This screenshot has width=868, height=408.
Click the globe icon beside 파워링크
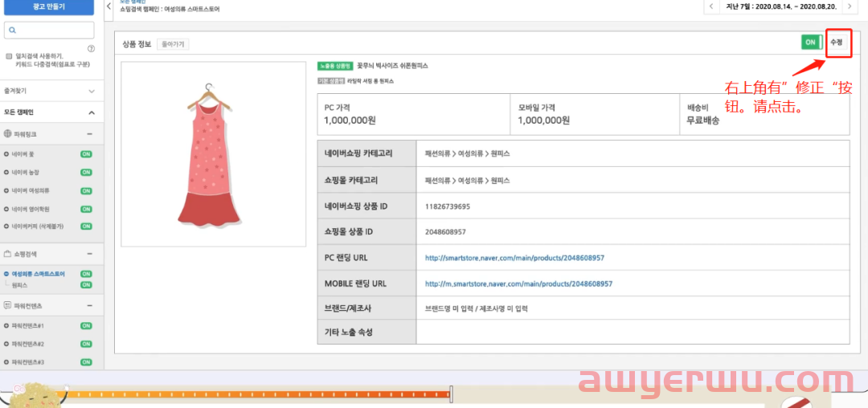7,134
